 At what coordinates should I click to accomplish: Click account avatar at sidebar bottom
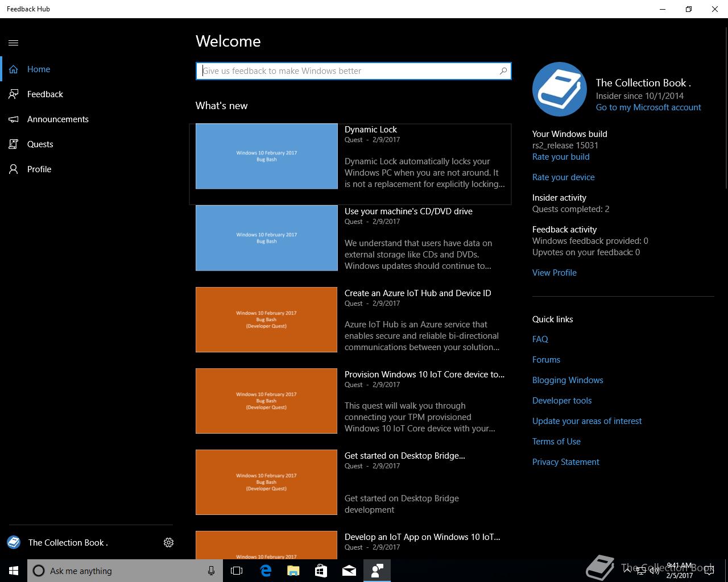(14, 543)
